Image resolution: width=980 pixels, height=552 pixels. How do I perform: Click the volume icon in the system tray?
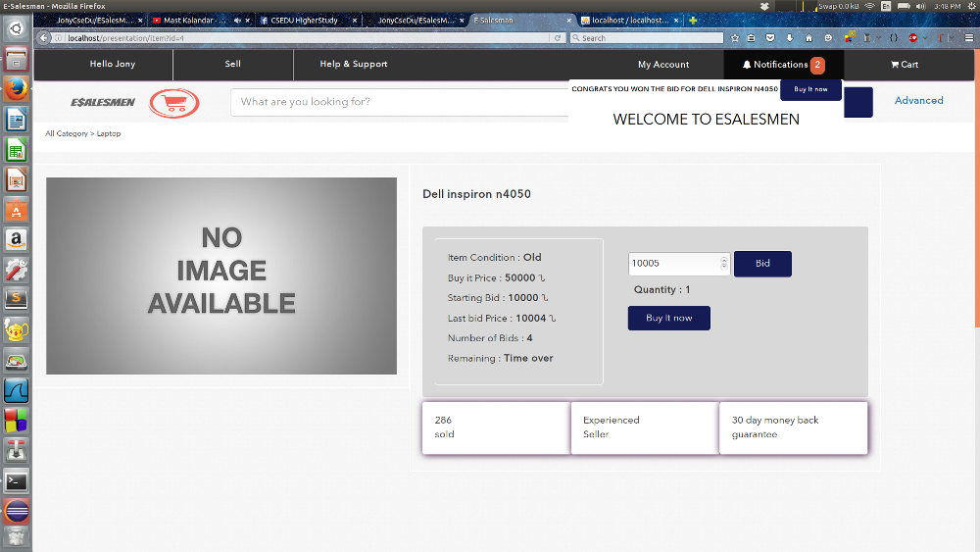click(x=920, y=6)
